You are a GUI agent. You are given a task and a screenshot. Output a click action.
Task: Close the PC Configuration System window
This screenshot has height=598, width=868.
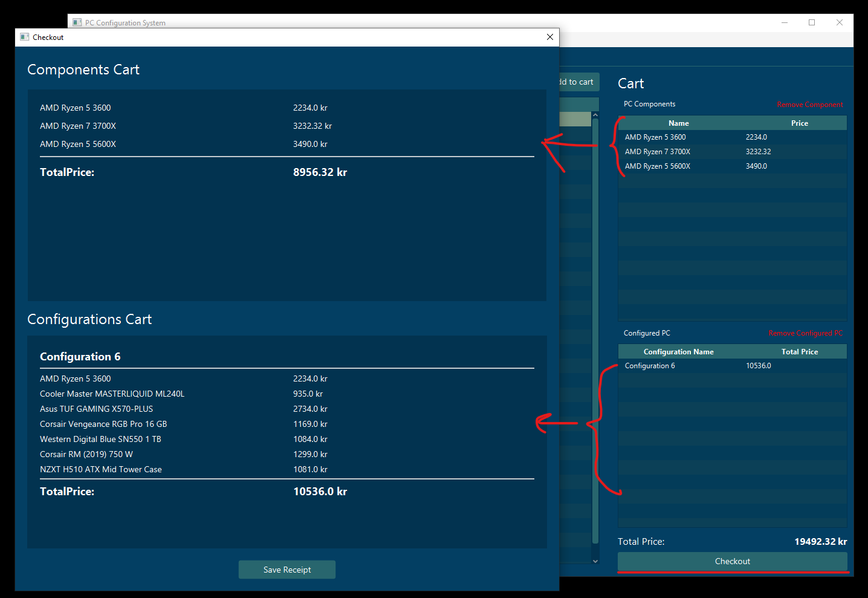(840, 22)
